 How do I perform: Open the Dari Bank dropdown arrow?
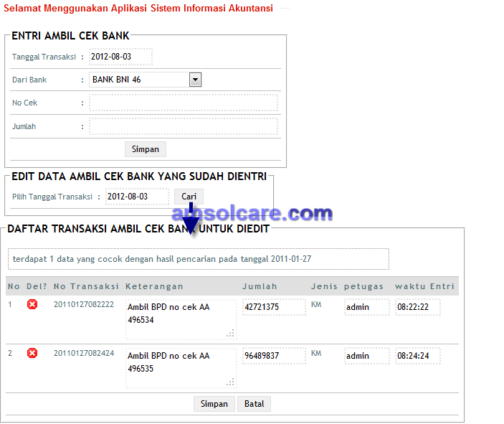[195, 80]
